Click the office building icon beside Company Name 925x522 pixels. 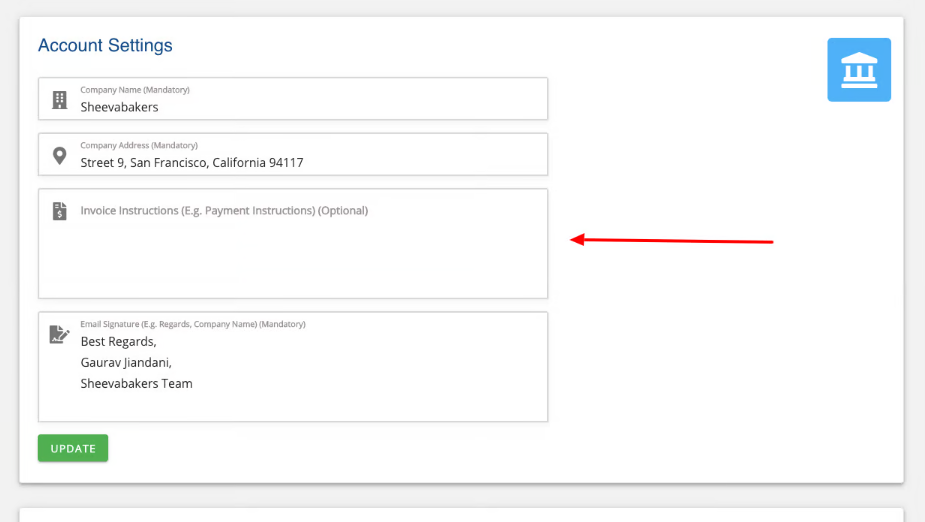click(59, 99)
